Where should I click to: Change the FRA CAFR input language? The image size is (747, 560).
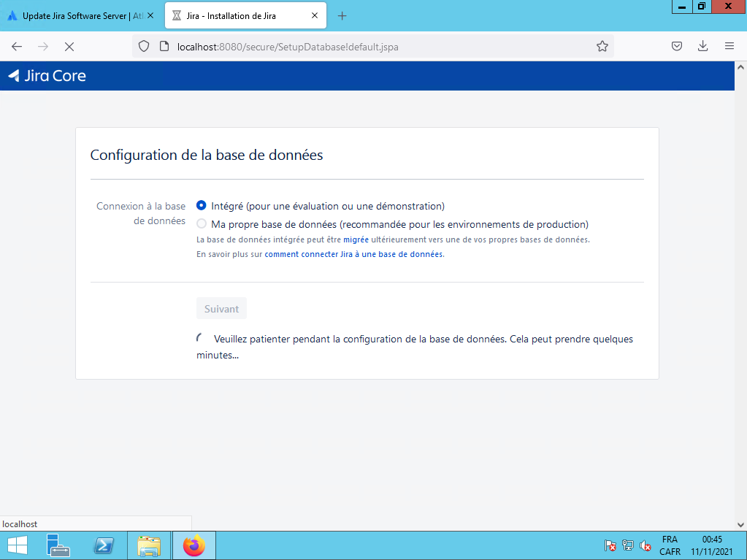point(670,545)
